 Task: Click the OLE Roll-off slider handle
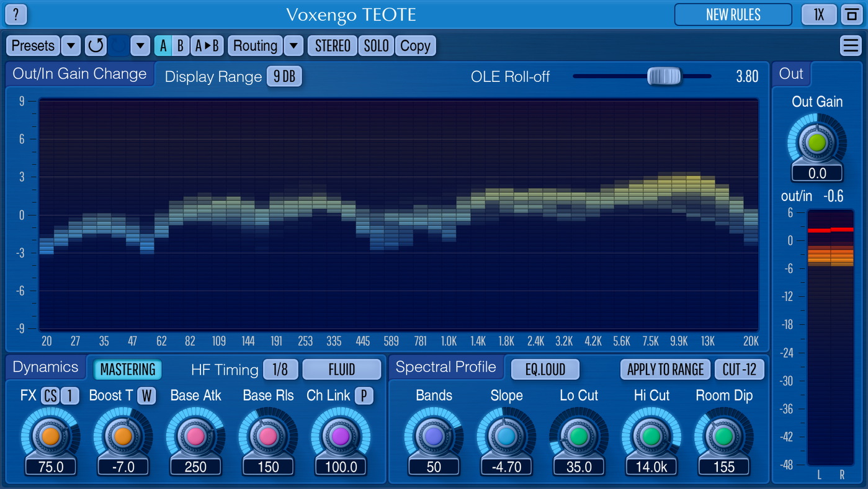pyautogui.click(x=664, y=76)
